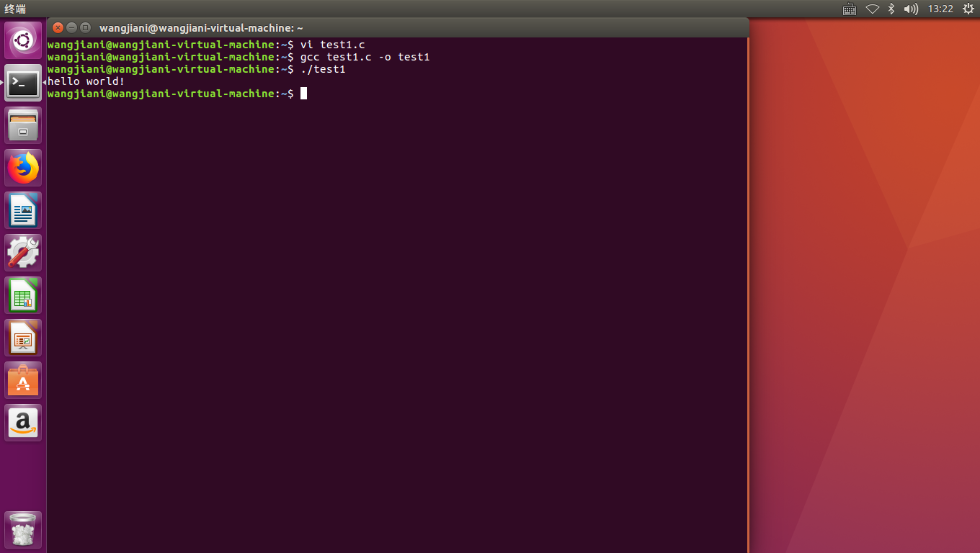Click the Ubuntu dash icon
Viewport: 980px width, 553px height.
point(23,40)
